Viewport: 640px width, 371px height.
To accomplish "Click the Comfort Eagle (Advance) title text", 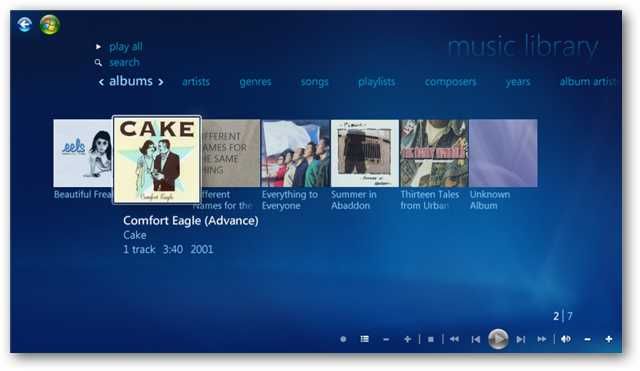I will [191, 221].
